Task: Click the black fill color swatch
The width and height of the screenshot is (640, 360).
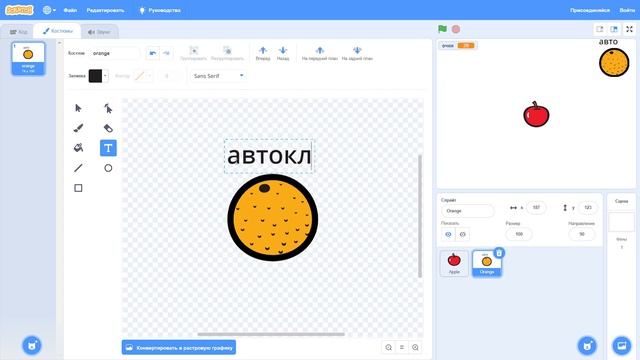Action: [95, 76]
